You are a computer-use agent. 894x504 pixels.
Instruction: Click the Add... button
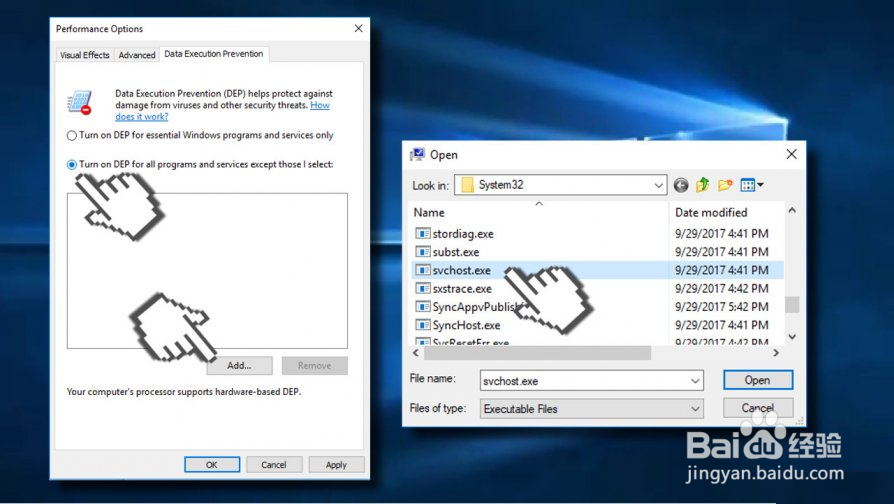coord(239,365)
